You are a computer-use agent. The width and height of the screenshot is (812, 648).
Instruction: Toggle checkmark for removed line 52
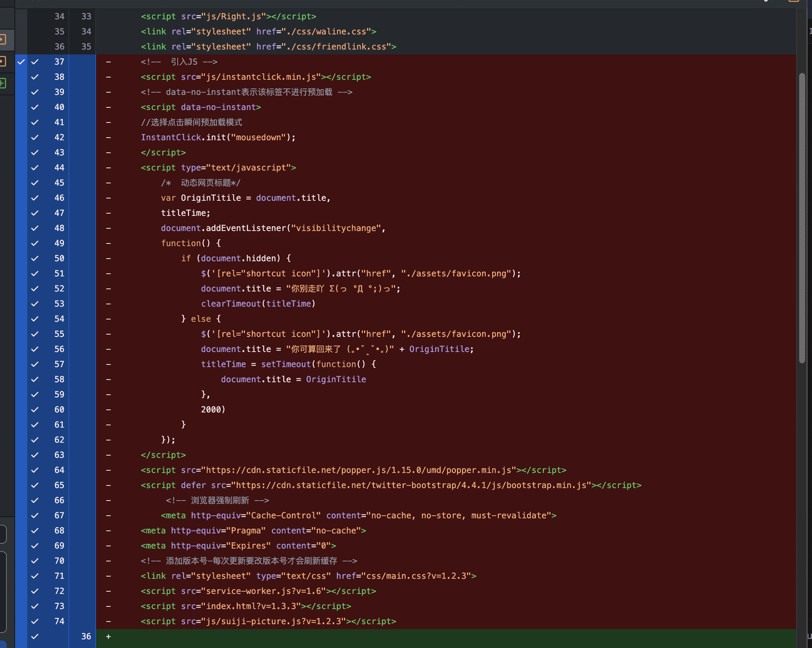point(35,288)
